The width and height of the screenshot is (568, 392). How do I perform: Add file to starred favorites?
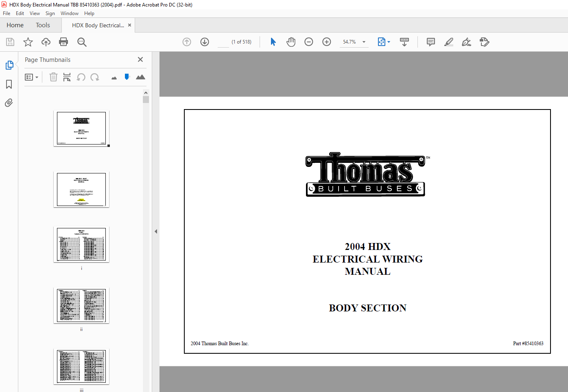[28, 42]
